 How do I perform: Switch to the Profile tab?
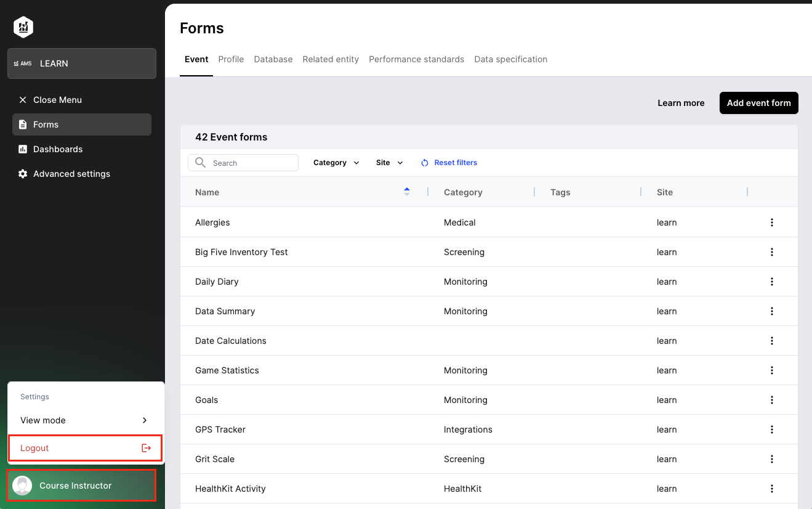[x=231, y=59]
